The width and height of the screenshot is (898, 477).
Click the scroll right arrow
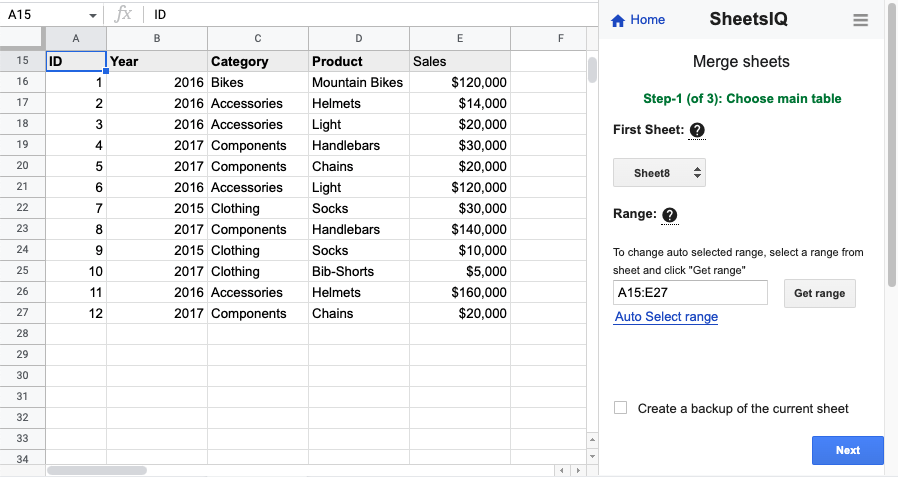pos(578,471)
